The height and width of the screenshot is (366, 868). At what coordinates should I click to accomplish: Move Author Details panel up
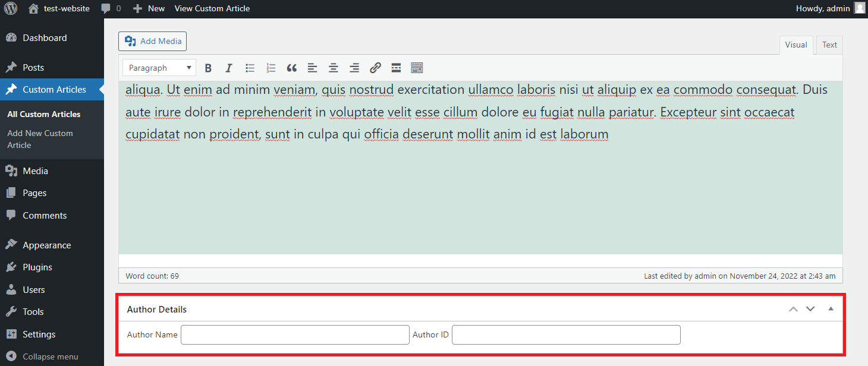pos(793,309)
